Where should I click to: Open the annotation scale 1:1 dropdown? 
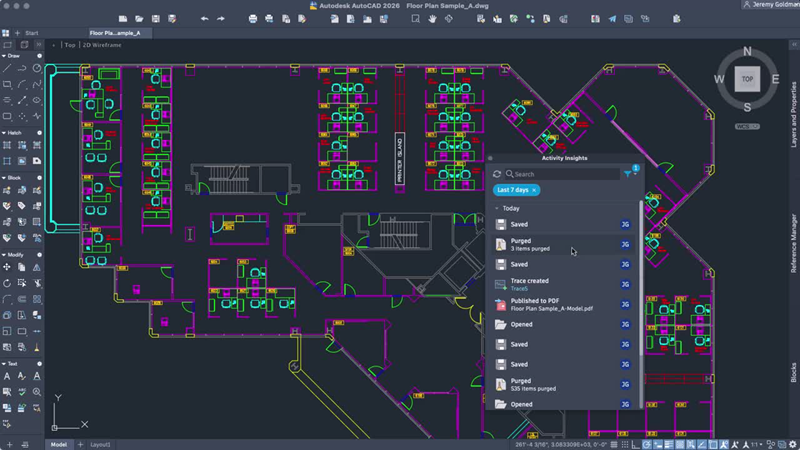point(757,444)
